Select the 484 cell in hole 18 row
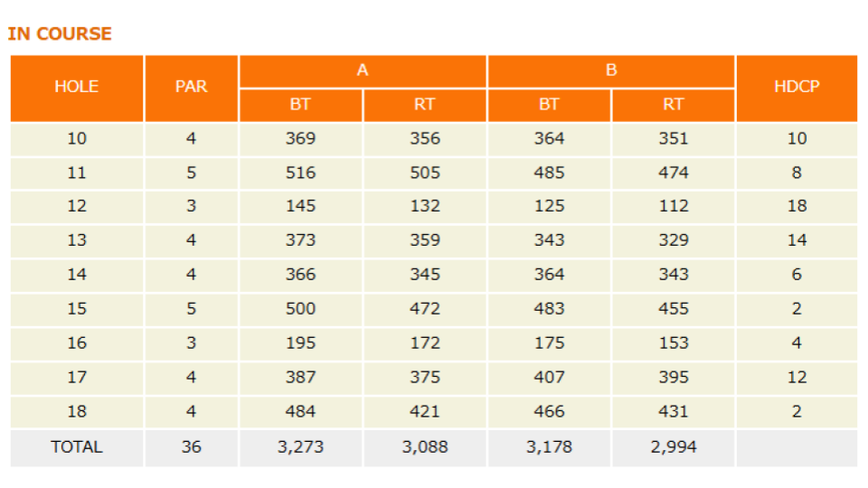This screenshot has height=488, width=868. [x=300, y=412]
